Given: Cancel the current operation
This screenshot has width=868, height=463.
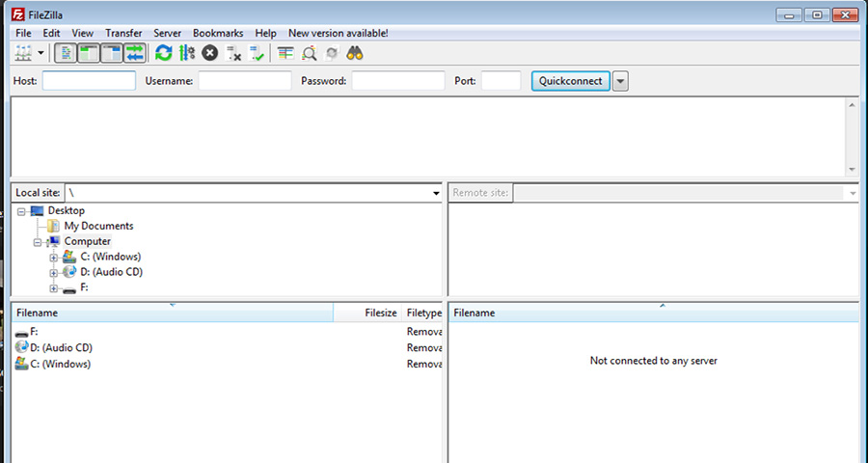Looking at the screenshot, I should pyautogui.click(x=210, y=54).
